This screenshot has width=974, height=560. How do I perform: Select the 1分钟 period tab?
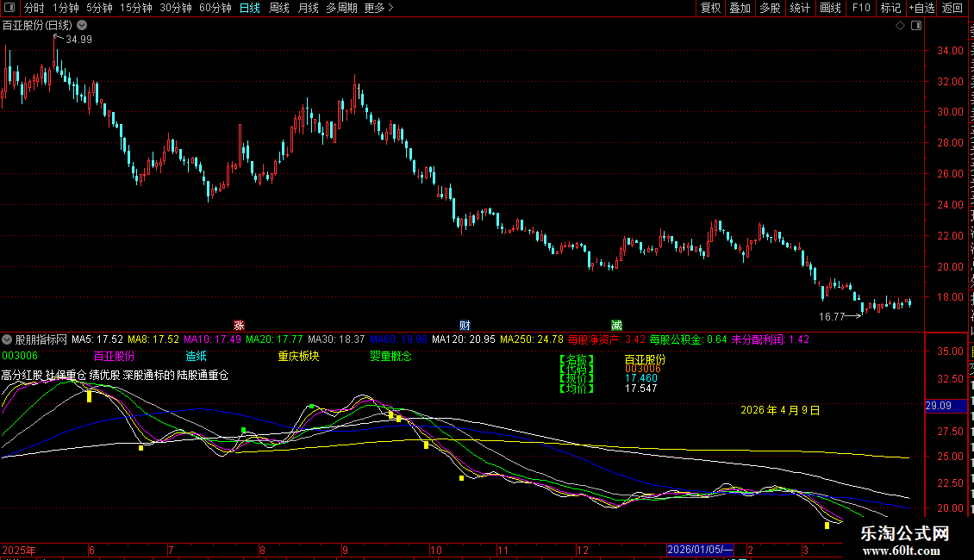[66, 8]
